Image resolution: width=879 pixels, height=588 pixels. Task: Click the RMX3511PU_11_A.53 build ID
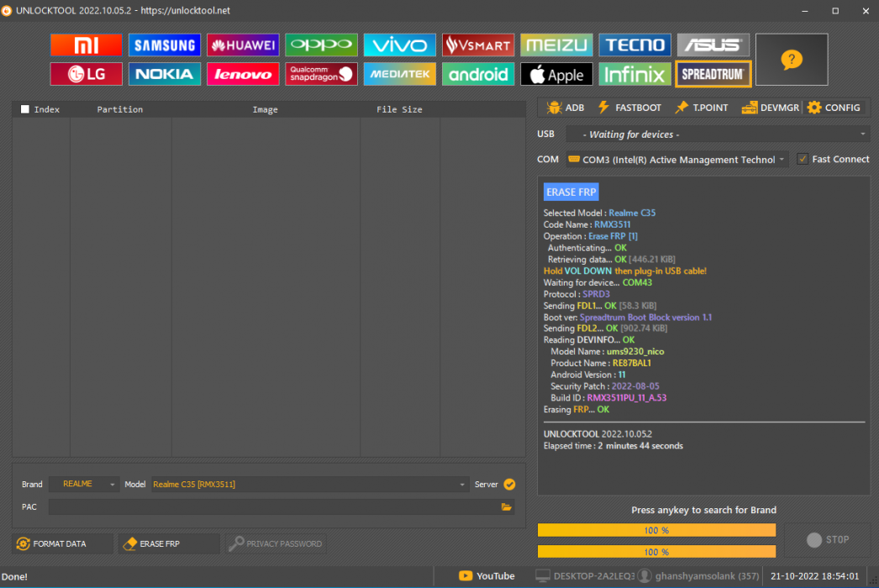pyautogui.click(x=627, y=398)
